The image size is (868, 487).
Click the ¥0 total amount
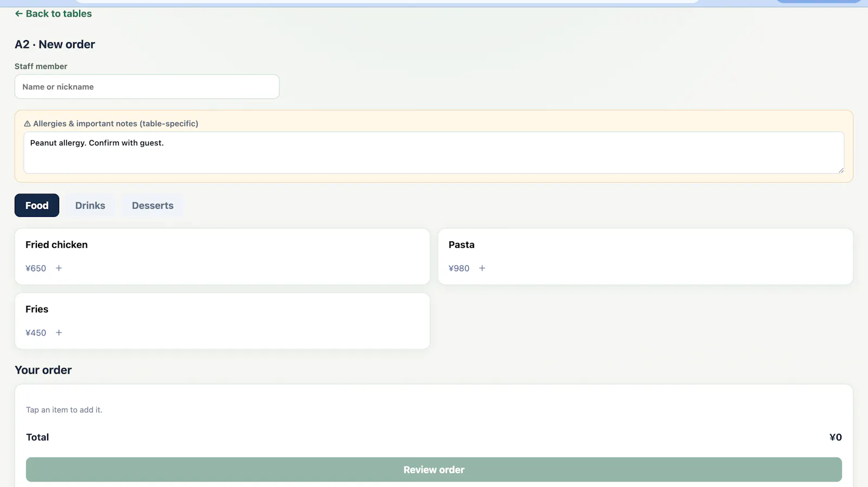click(x=835, y=437)
